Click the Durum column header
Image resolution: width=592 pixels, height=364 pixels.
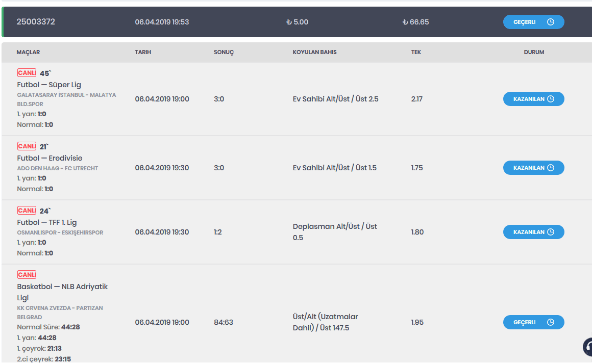point(534,52)
